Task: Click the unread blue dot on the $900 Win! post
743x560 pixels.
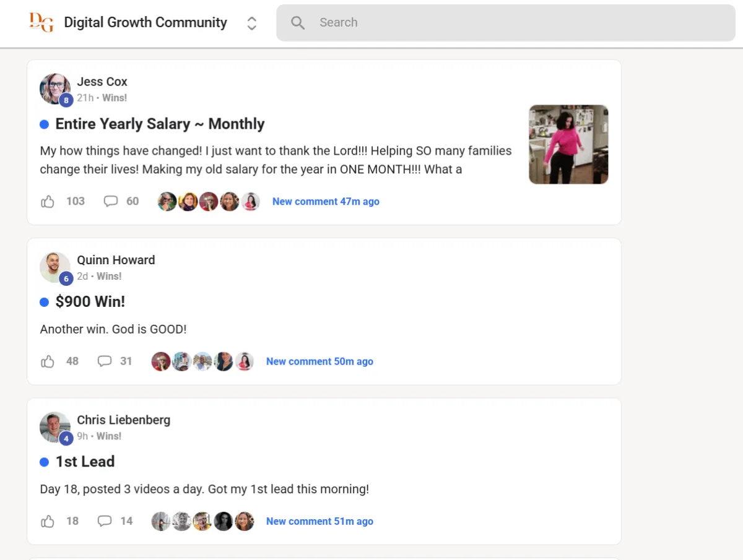Action: [x=44, y=303]
